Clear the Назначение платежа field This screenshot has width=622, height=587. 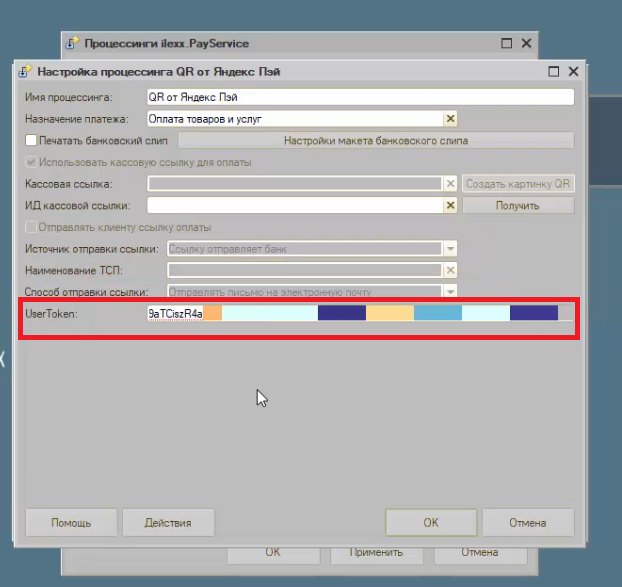click(x=450, y=119)
